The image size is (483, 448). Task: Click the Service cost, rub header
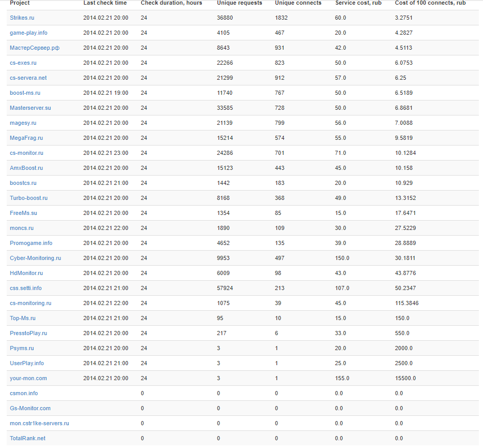[358, 3]
